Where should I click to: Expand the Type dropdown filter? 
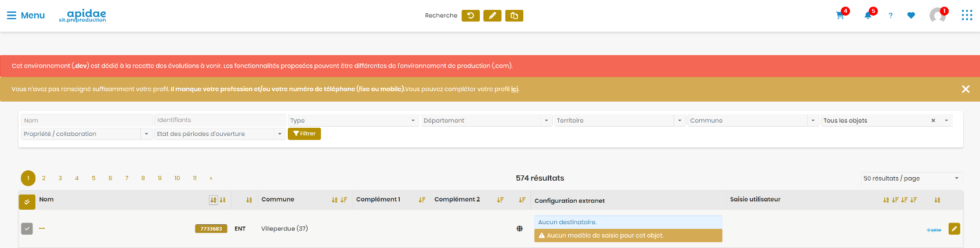pyautogui.click(x=353, y=120)
